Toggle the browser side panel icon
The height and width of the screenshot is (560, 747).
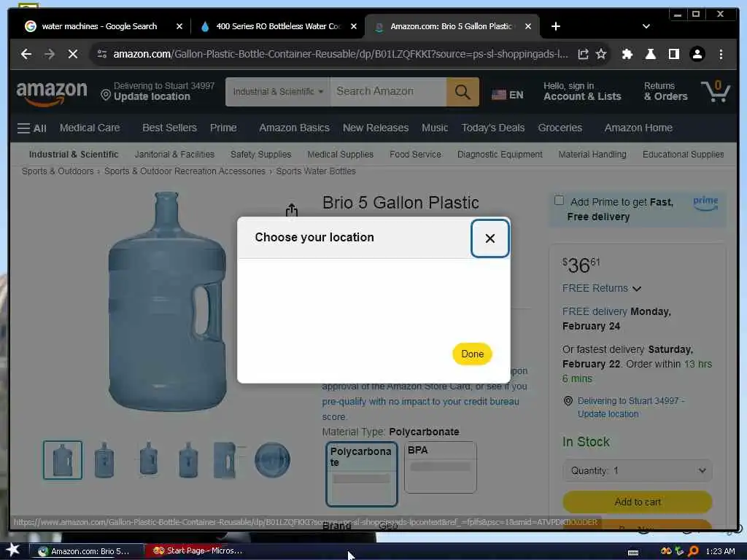(673, 54)
